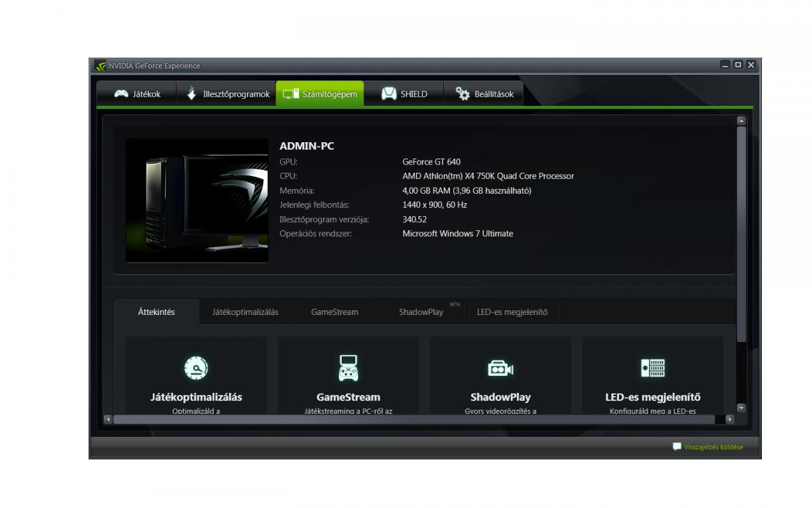Click the vertical scrollbar up arrow
The height and width of the screenshot is (508, 812).
point(741,121)
